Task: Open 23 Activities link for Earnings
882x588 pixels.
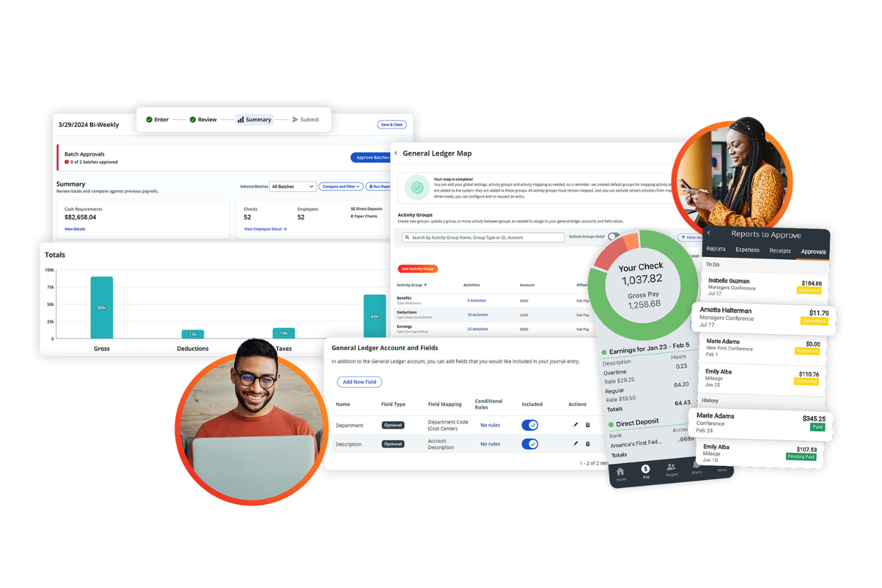Action: tap(477, 329)
